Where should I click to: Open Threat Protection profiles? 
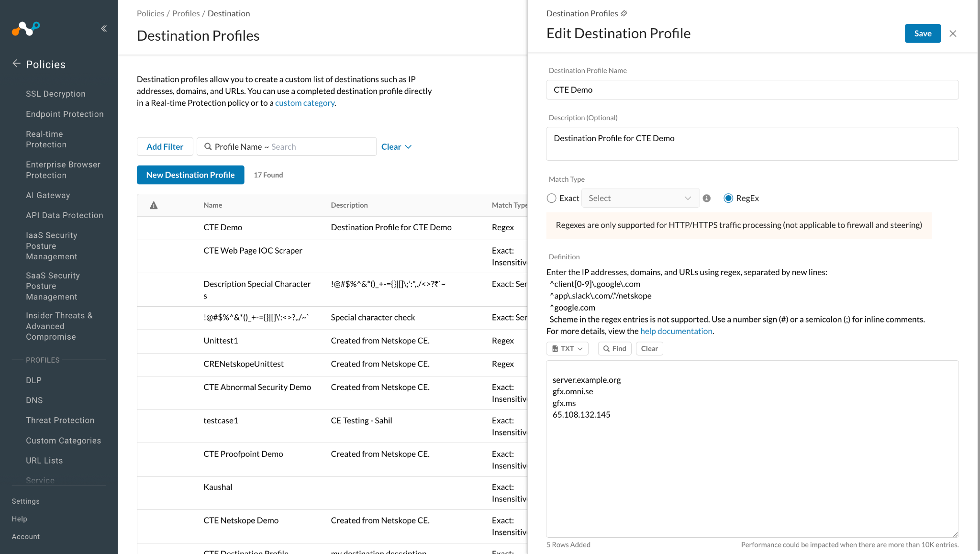tap(60, 421)
